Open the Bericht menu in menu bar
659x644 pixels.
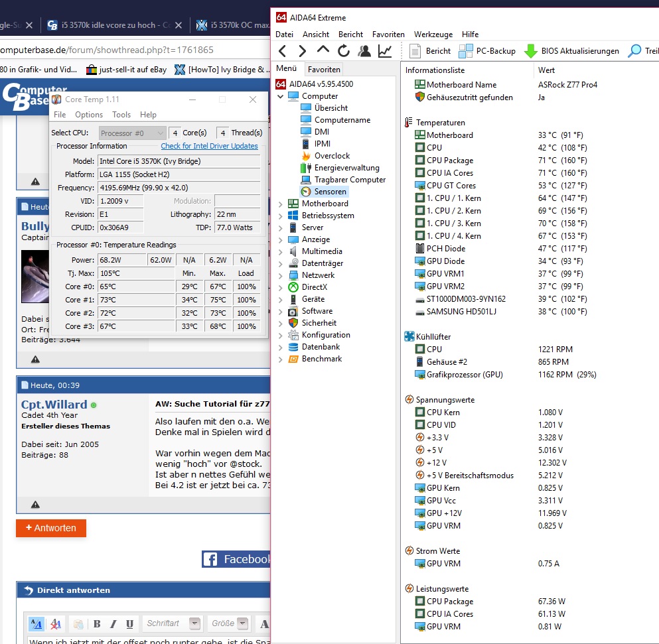point(350,34)
